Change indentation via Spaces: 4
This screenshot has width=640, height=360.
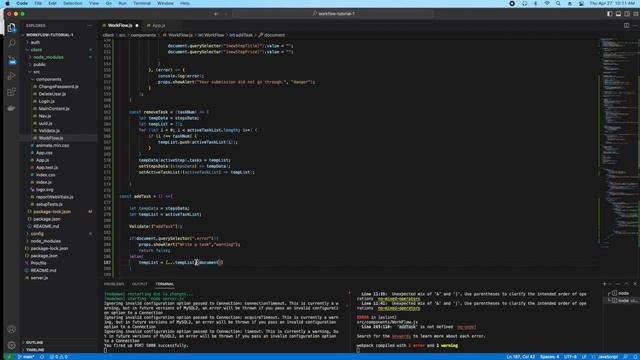[549, 357]
